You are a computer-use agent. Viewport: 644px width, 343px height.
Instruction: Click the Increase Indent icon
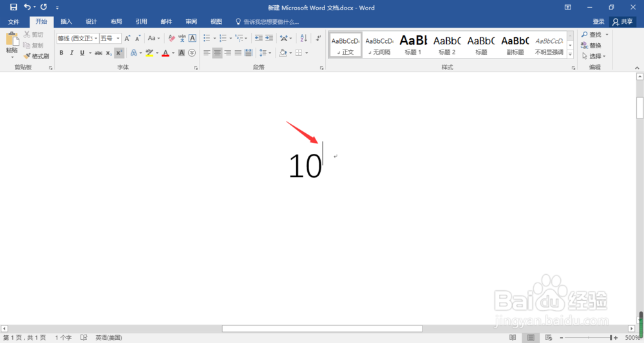point(269,38)
